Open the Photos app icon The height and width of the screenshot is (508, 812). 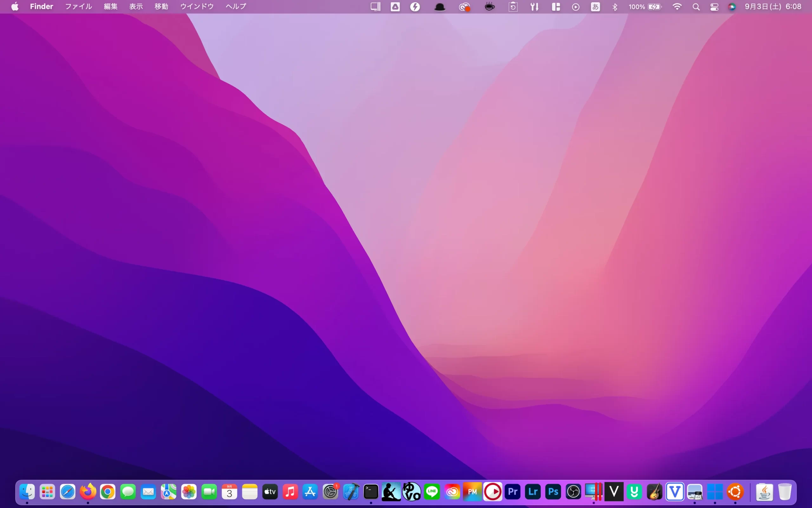tap(189, 492)
